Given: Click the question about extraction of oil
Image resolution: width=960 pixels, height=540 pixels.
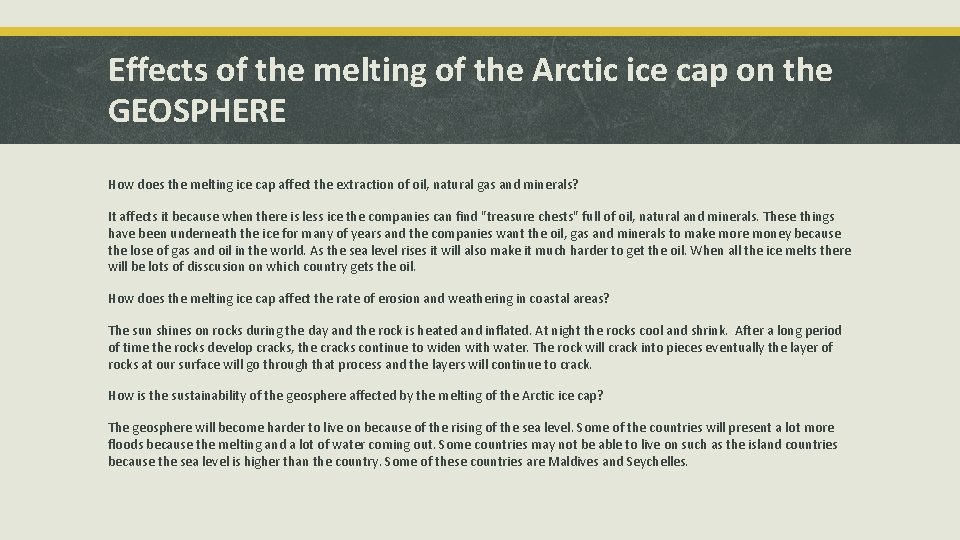Looking at the screenshot, I should 343,184.
